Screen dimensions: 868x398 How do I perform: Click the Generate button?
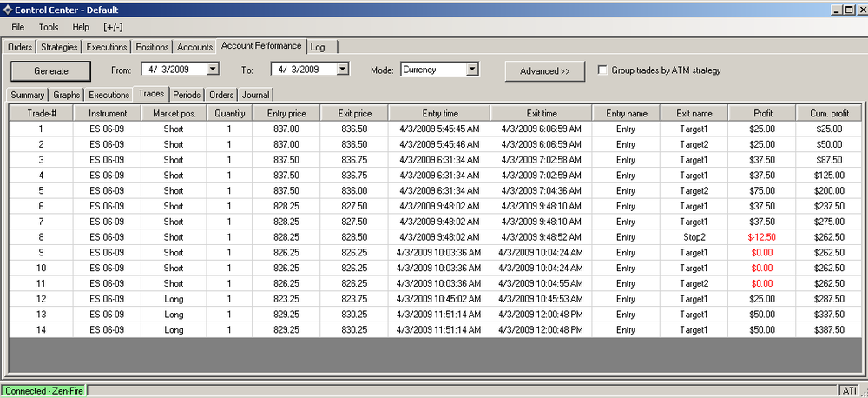tap(51, 71)
